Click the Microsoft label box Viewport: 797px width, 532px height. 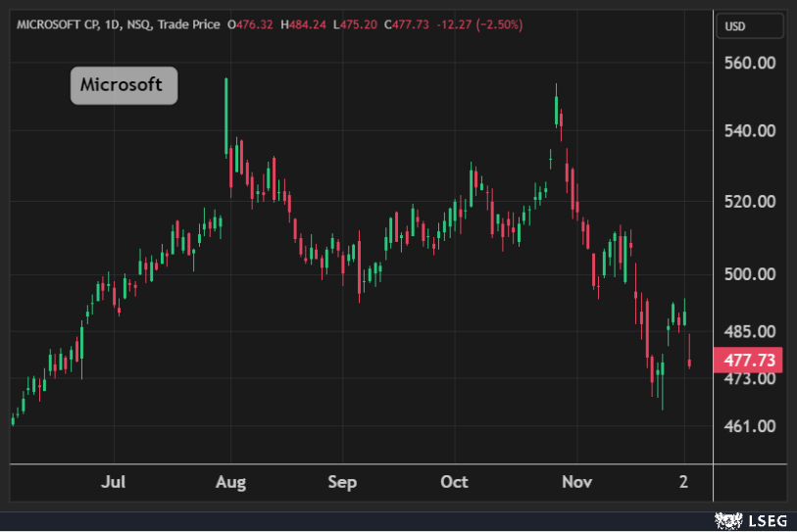(x=124, y=85)
